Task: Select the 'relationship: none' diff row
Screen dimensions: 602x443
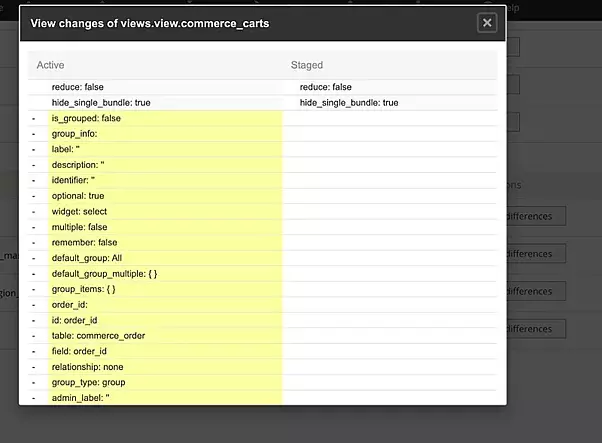Action: (88, 366)
